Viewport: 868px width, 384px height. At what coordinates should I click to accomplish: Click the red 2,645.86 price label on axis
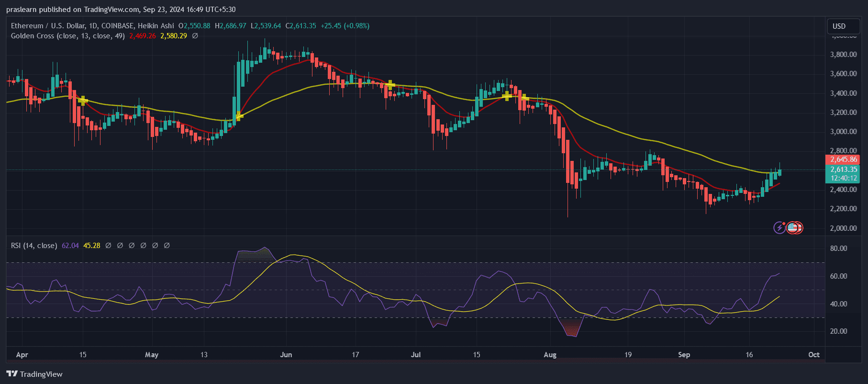point(843,159)
